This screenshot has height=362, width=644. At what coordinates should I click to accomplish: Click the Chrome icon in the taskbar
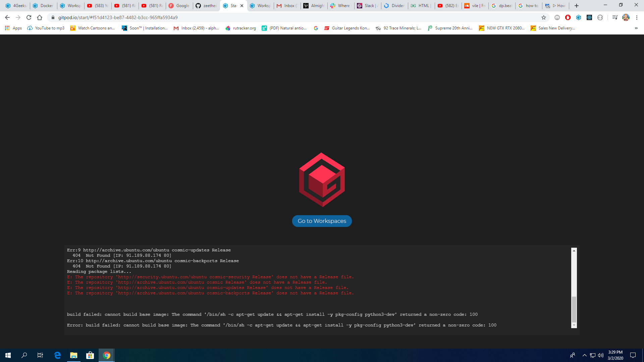pos(106,355)
